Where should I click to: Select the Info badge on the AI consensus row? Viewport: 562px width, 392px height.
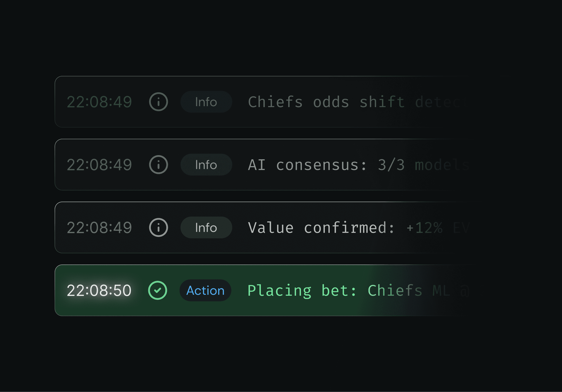[206, 165]
